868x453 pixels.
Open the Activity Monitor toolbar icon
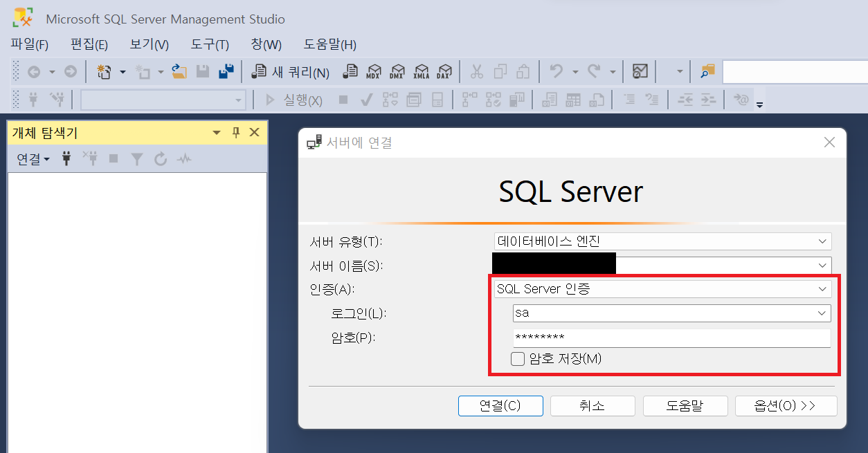coord(640,71)
